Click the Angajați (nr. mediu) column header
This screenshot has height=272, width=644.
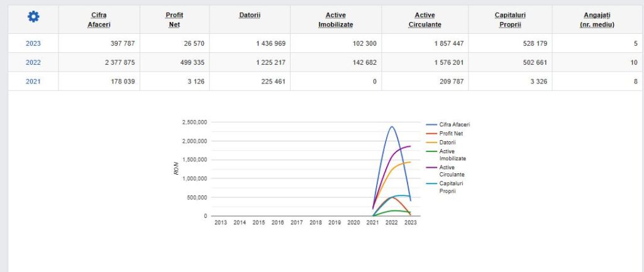click(597, 19)
